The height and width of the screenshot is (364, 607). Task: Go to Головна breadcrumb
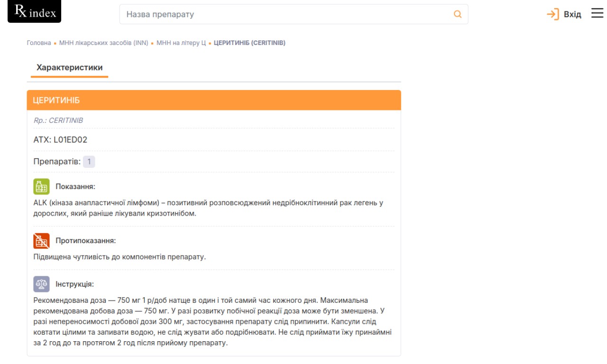click(x=39, y=43)
